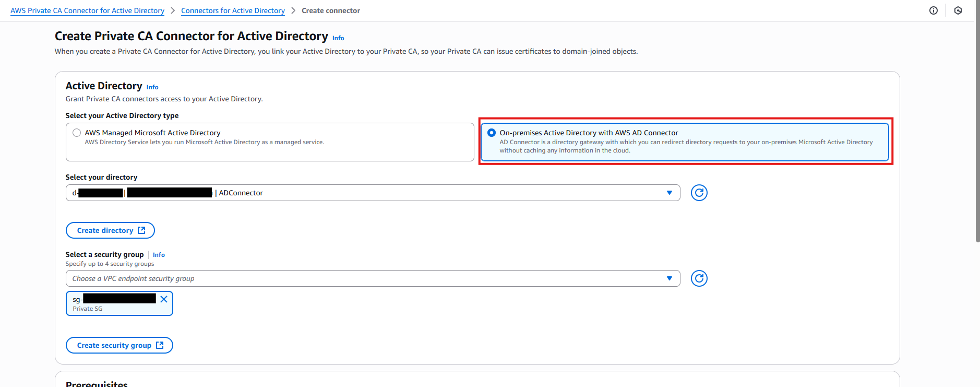Click external link icon on Create security group
The image size is (980, 387).
[160, 345]
